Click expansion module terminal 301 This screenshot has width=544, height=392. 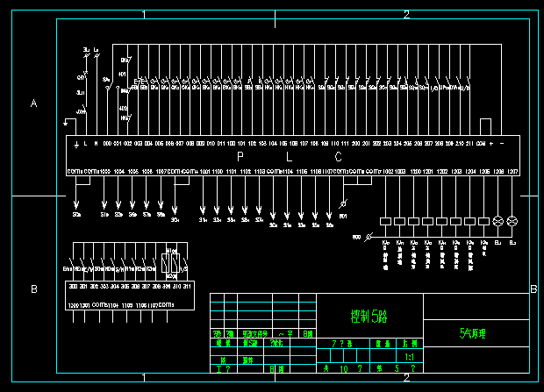83,287
